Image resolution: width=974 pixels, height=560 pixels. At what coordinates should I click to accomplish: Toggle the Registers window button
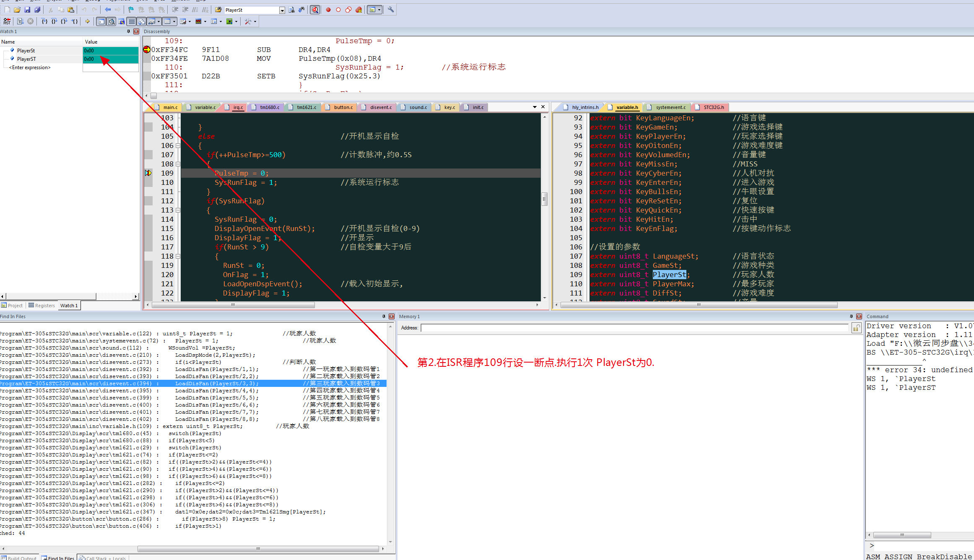tap(132, 21)
